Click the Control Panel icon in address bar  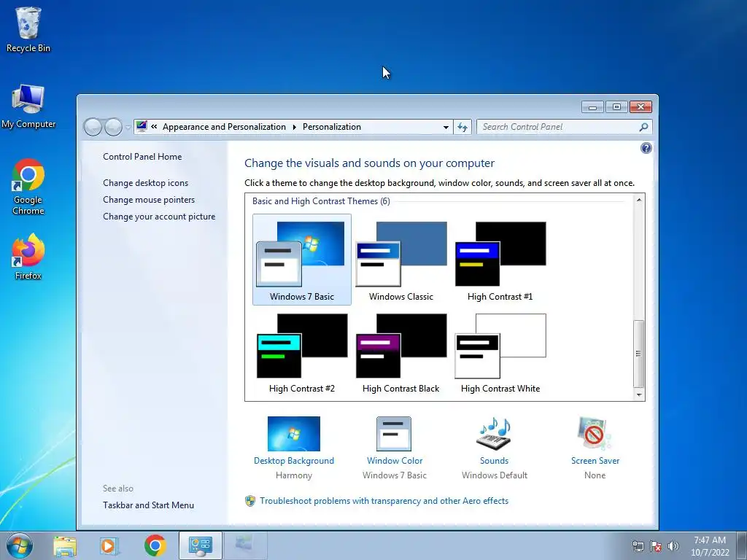click(142, 126)
